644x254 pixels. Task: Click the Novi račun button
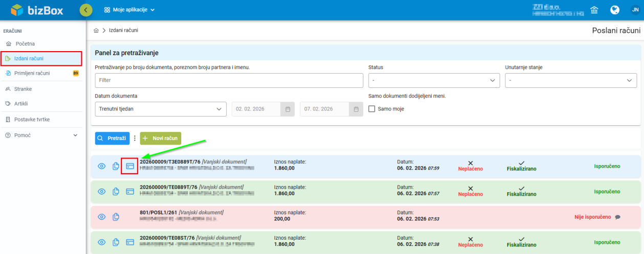pos(161,138)
